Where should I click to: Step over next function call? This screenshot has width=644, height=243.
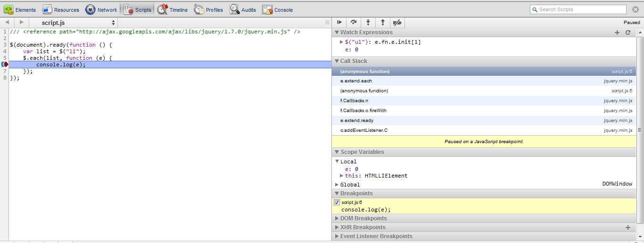pos(353,23)
